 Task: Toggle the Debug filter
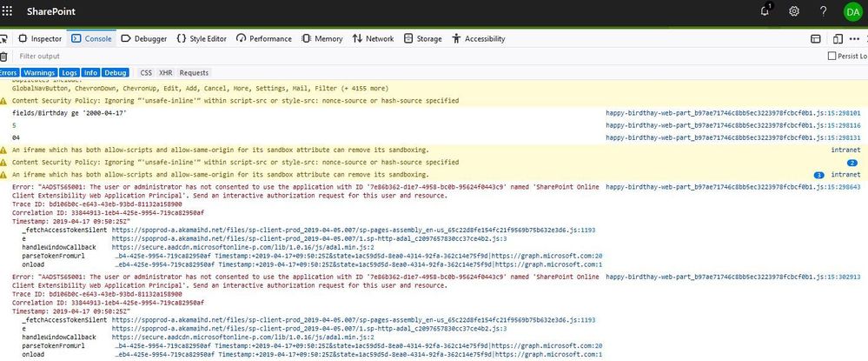click(x=116, y=73)
